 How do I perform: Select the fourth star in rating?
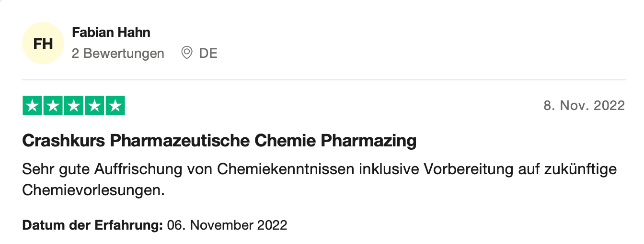point(94,105)
